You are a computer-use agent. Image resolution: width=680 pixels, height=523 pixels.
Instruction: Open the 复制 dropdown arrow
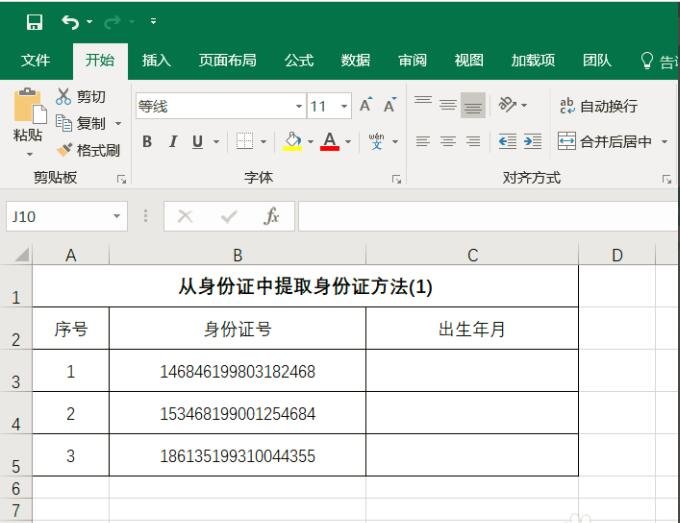click(118, 124)
